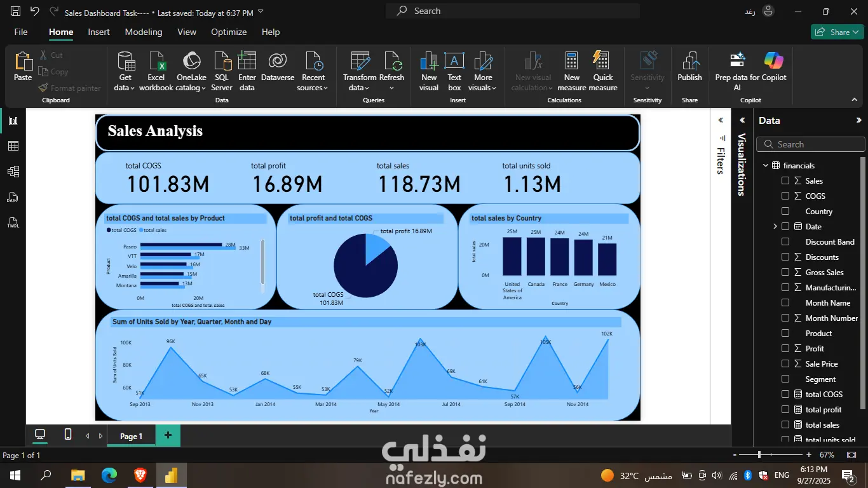Expand the Visualizations pane
Screen dimensions: 868x488
742,120
